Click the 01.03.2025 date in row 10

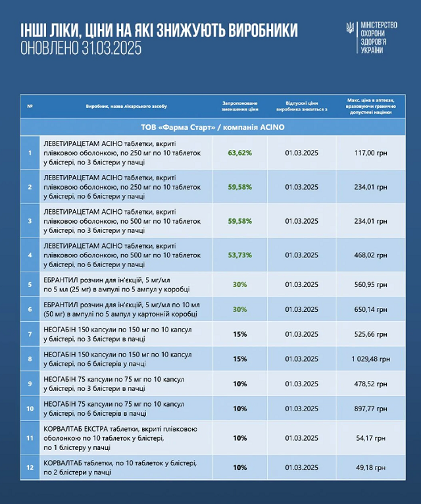(x=302, y=409)
